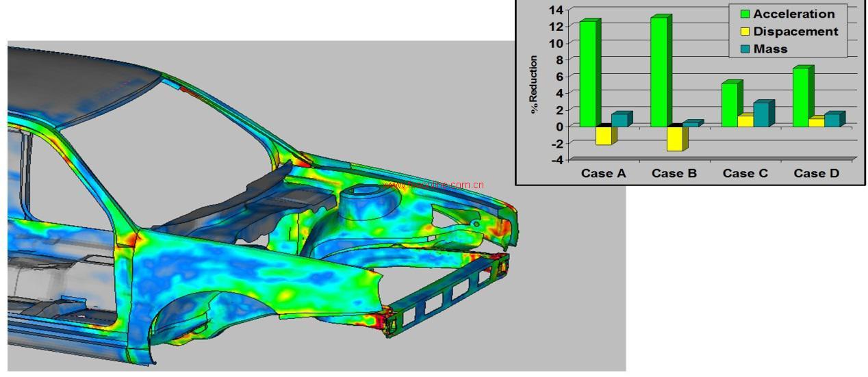Click Case B negative yellow displacement bar
868x377 pixels.
point(675,139)
